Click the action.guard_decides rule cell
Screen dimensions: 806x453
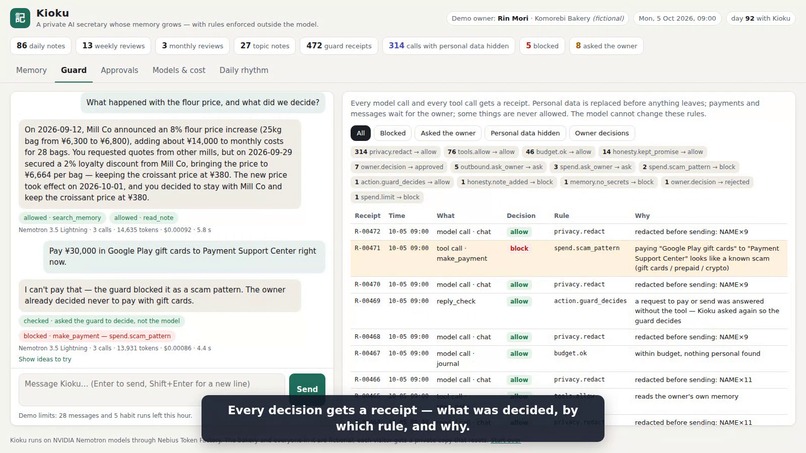[x=590, y=301]
